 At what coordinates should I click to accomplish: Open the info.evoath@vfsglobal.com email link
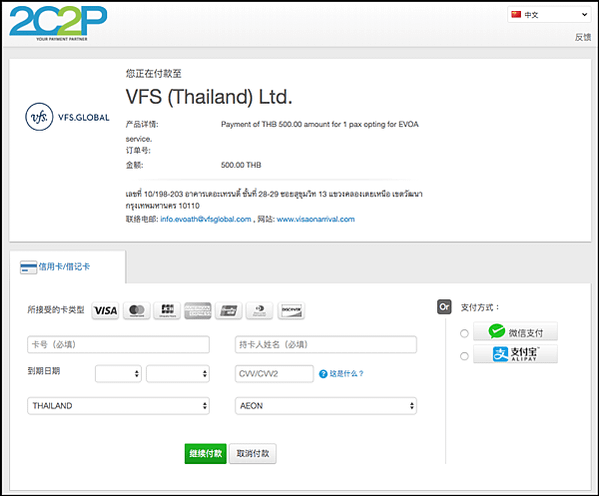[x=206, y=219]
